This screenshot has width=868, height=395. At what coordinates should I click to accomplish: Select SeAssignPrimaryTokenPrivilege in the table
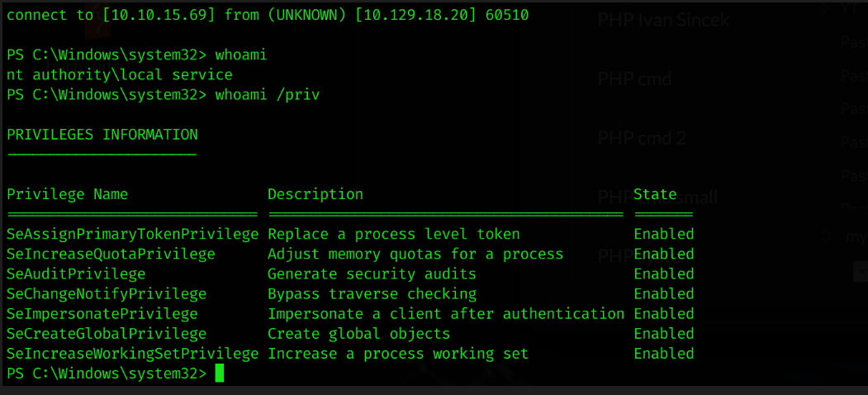(133, 235)
